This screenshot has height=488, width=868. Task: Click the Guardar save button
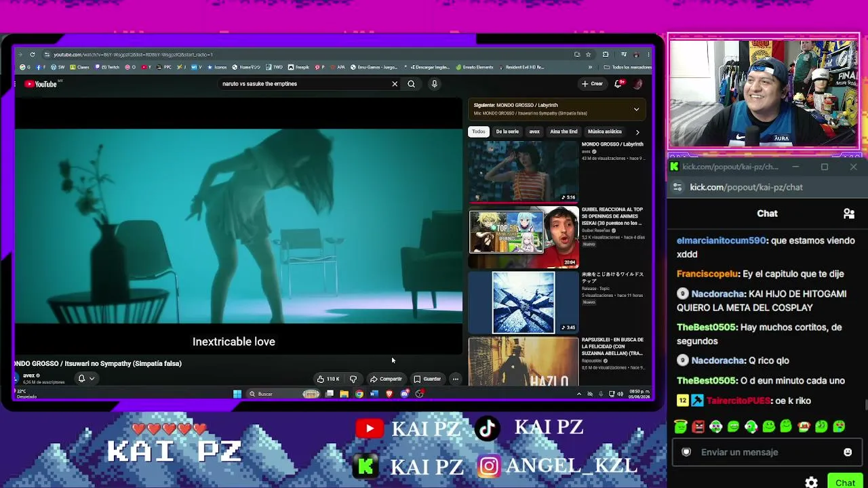pyautogui.click(x=427, y=379)
